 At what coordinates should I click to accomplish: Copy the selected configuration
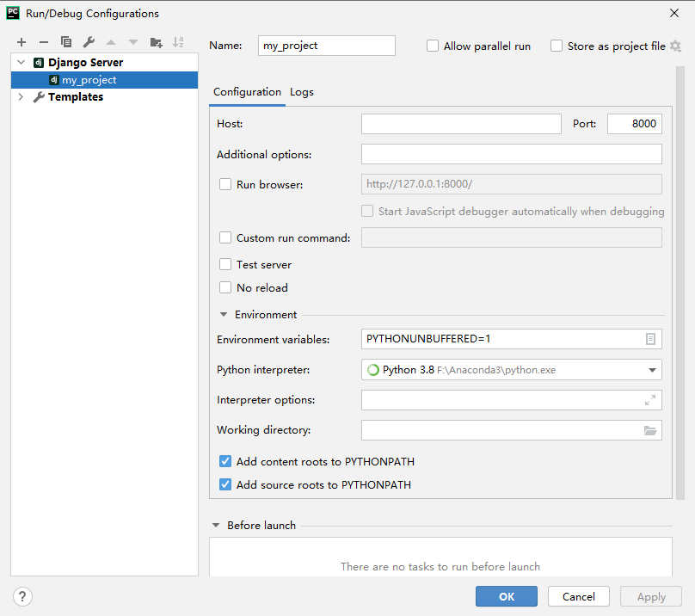pyautogui.click(x=66, y=42)
